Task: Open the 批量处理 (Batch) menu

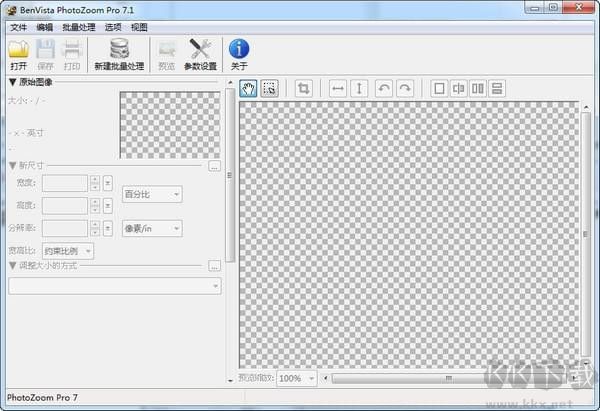Action: pos(79,27)
